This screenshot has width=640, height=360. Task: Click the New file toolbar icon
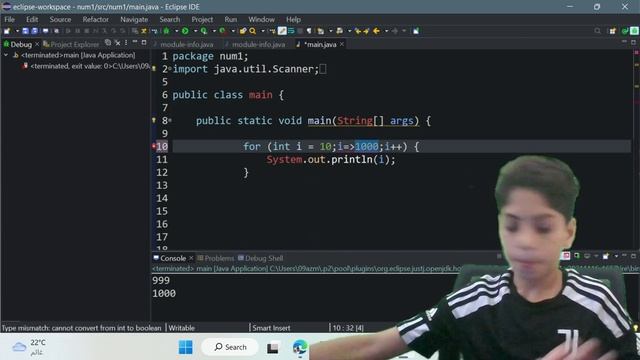pos(7,31)
